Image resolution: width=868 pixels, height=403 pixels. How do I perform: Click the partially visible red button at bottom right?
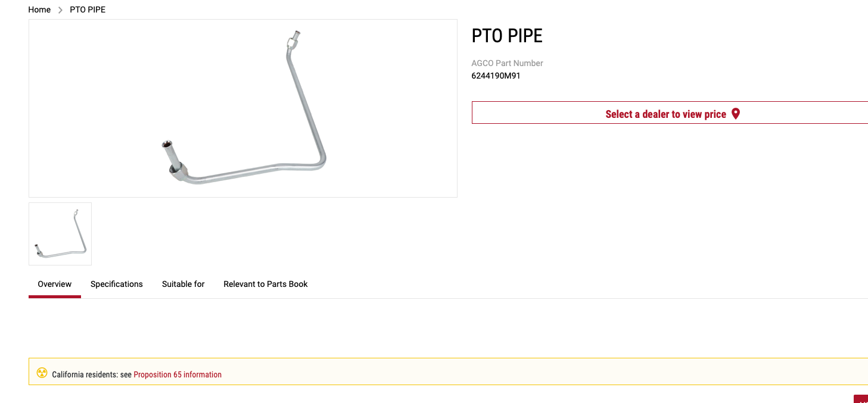pyautogui.click(x=861, y=399)
